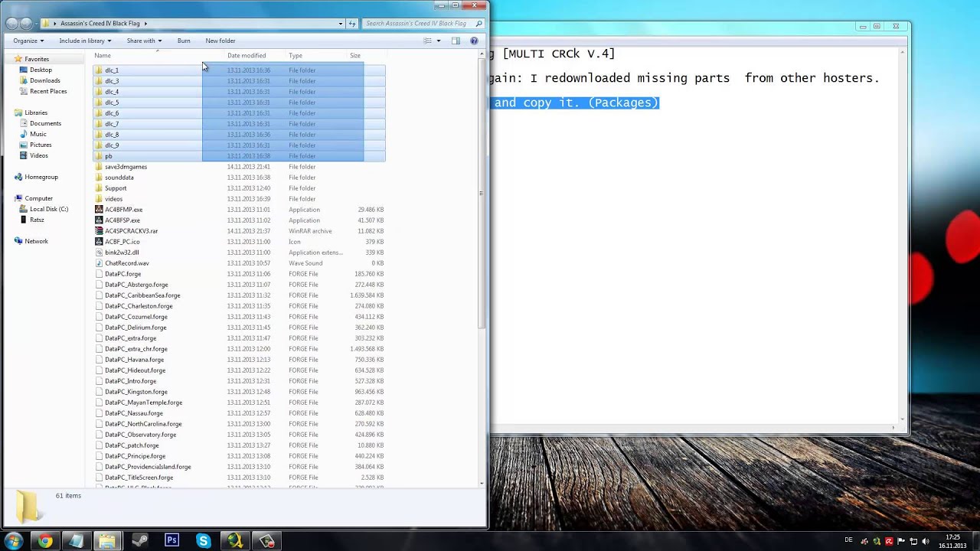Click the refresh button beside the address bar
This screenshot has width=980, height=551.
click(x=352, y=24)
